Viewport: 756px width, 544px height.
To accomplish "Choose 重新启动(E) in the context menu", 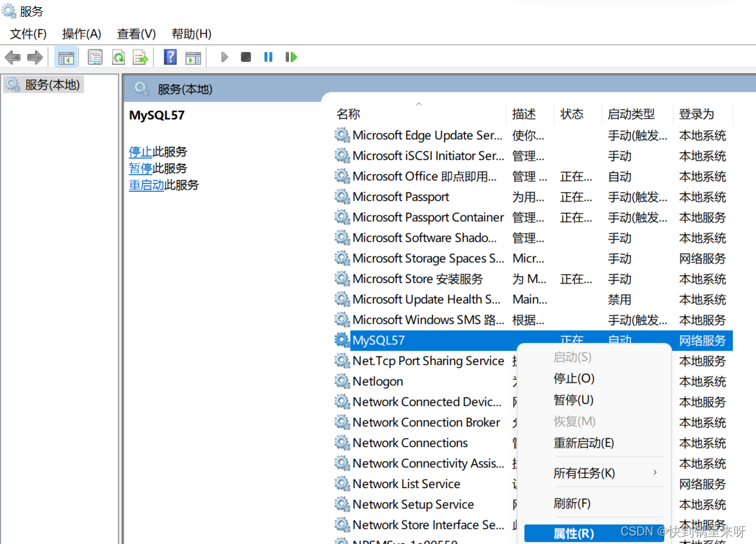I will [x=584, y=442].
